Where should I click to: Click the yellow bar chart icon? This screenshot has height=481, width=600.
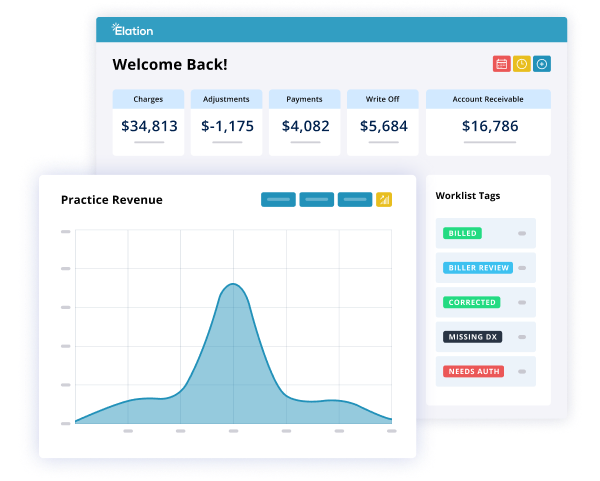384,200
